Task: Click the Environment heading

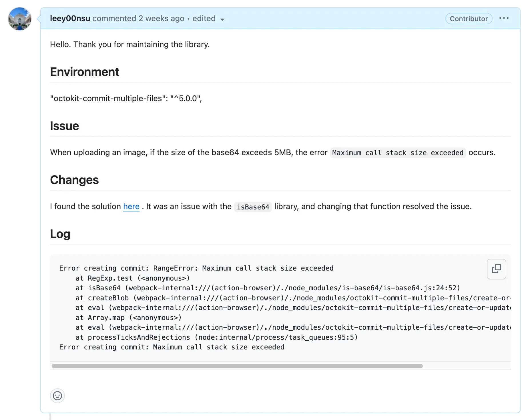Action: (85, 72)
